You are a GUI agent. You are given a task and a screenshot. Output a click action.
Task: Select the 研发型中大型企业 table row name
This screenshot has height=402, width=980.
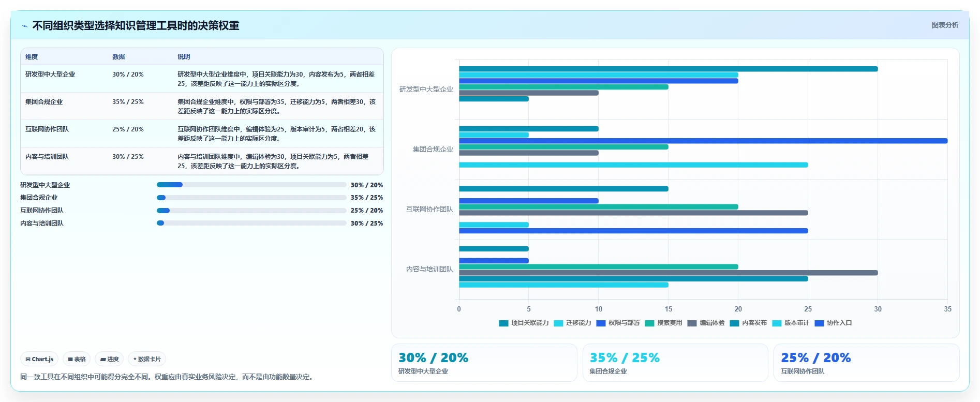[x=50, y=75]
